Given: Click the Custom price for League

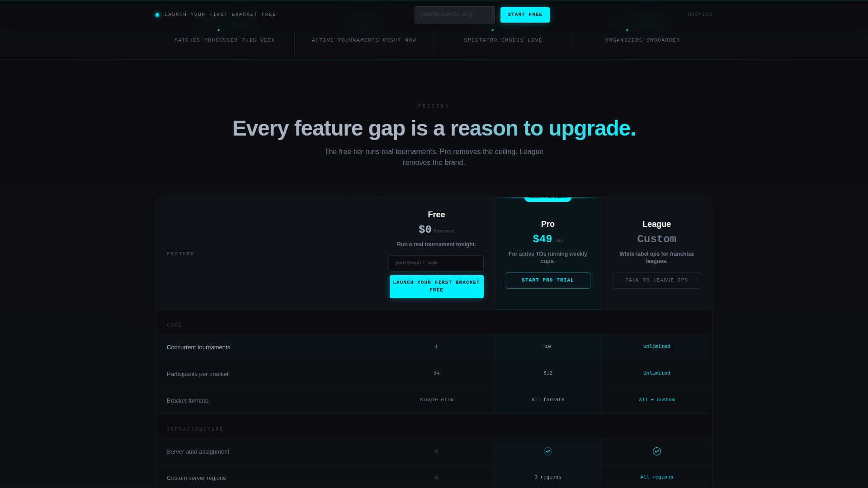Looking at the screenshot, I should pos(656,239).
